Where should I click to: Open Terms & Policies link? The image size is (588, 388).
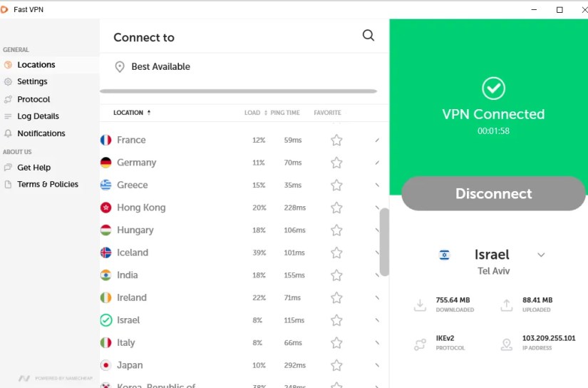coord(48,184)
